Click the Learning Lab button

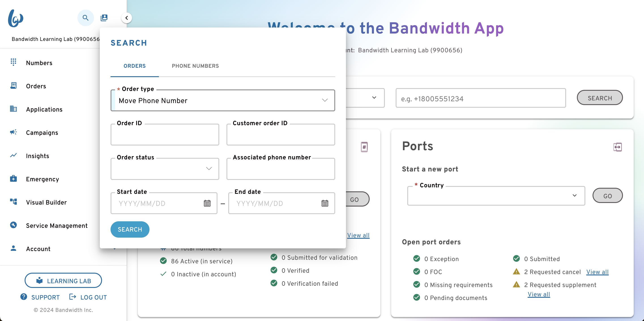63,281
